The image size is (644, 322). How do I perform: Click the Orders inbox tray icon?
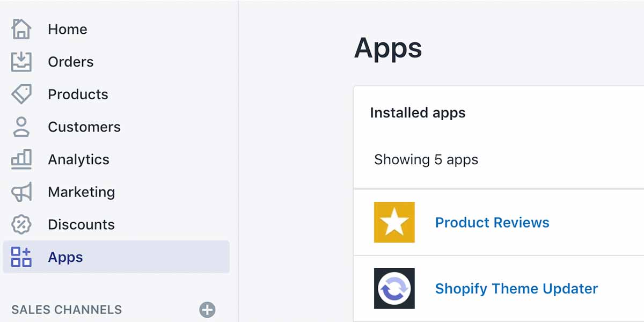pyautogui.click(x=21, y=62)
